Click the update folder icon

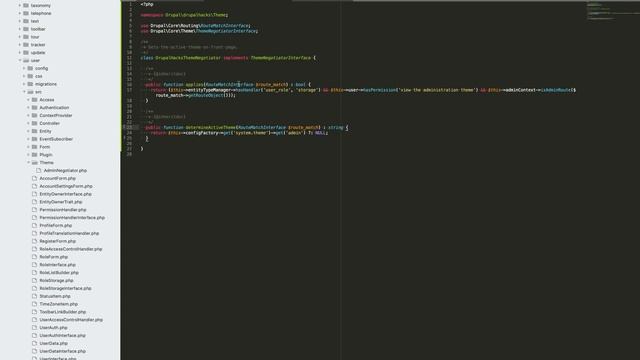click(26, 53)
